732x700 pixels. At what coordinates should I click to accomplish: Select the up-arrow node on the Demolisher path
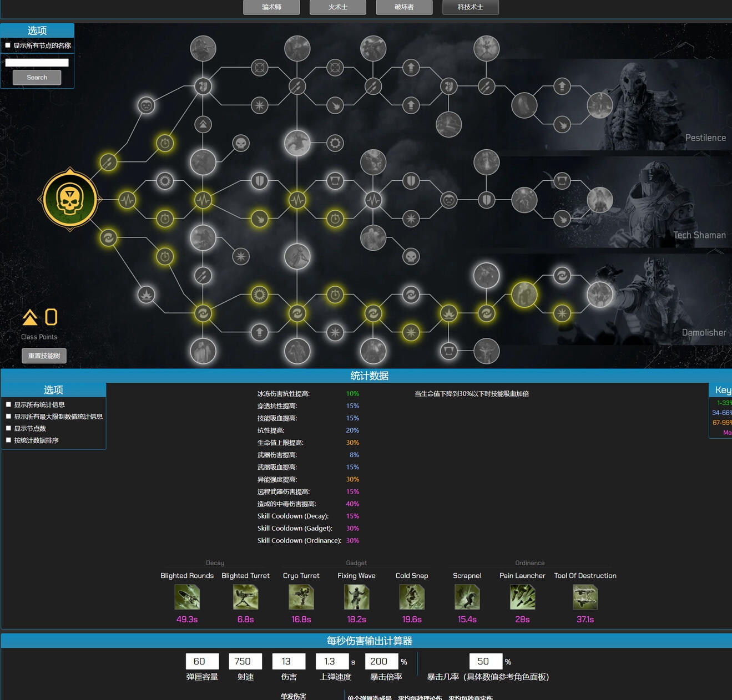(x=259, y=332)
